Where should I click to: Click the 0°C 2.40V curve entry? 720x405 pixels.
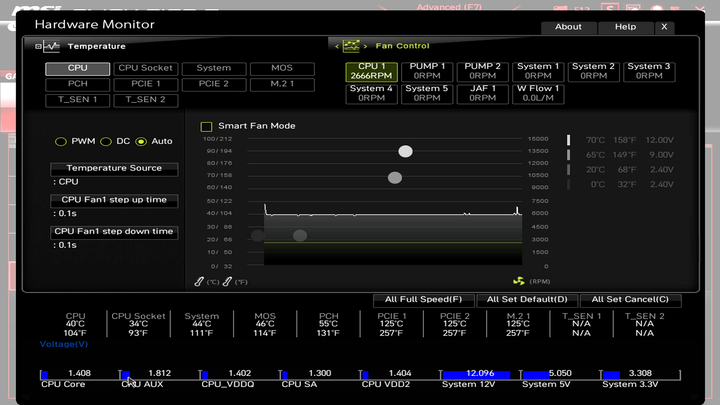(621, 184)
